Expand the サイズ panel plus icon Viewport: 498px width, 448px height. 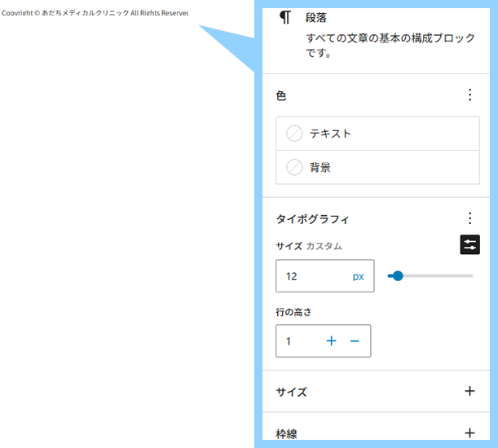(x=469, y=391)
